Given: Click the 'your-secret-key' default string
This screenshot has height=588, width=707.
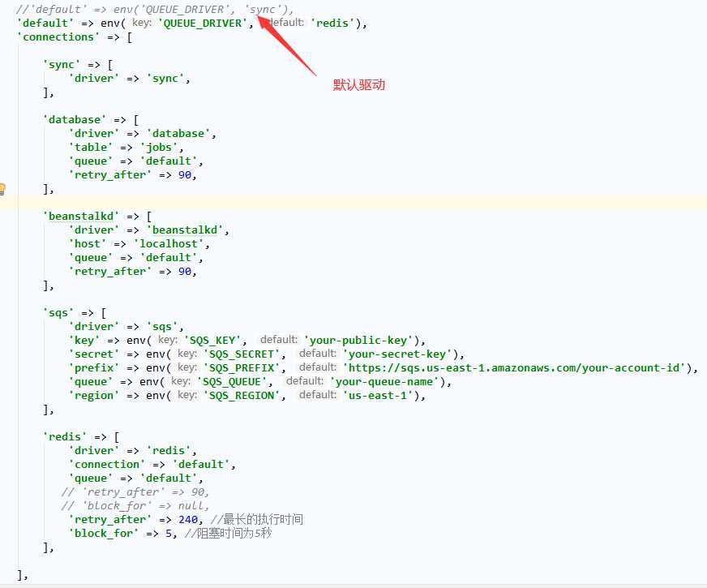Looking at the screenshot, I should point(396,354).
